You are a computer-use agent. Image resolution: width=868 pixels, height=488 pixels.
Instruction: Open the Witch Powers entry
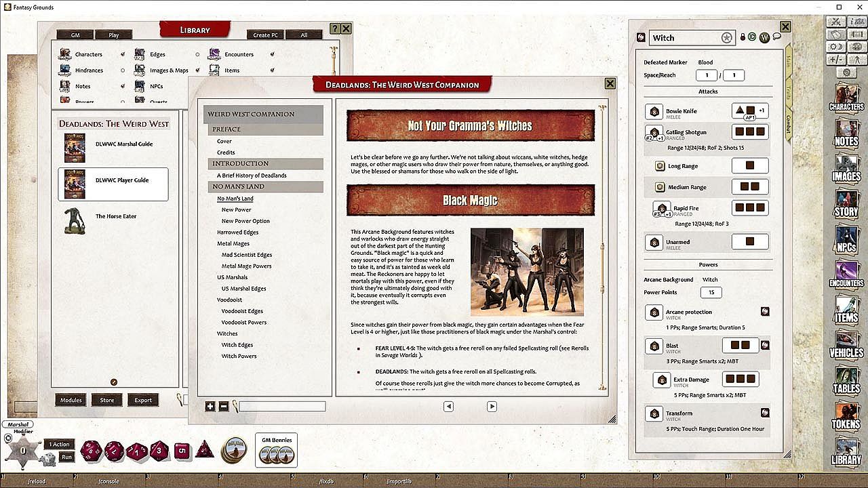click(239, 356)
